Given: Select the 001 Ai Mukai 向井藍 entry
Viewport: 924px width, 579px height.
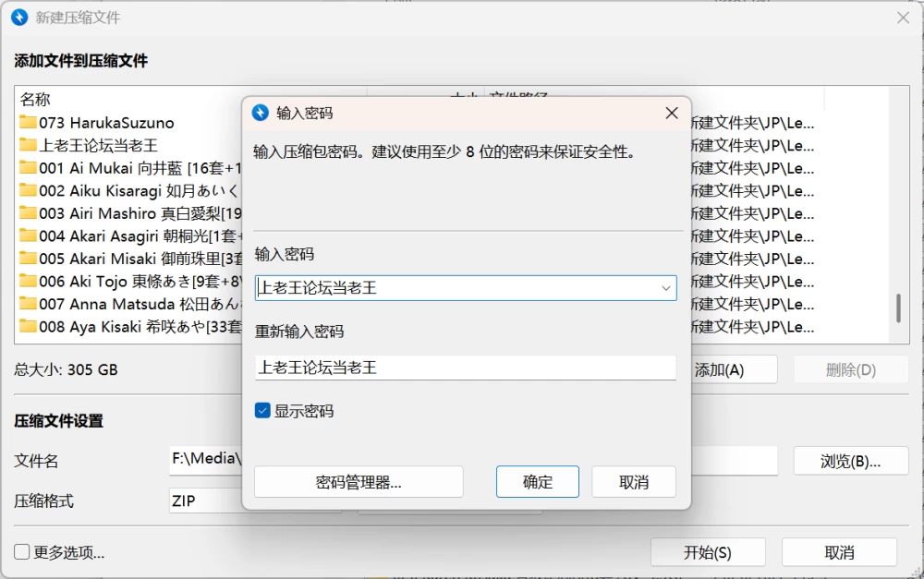Looking at the screenshot, I should click(x=140, y=168).
